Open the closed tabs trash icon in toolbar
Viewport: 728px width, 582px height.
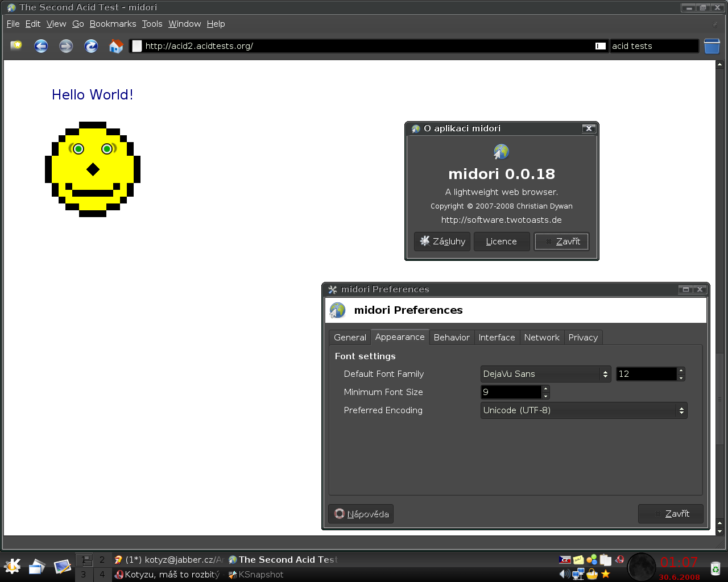(712, 46)
